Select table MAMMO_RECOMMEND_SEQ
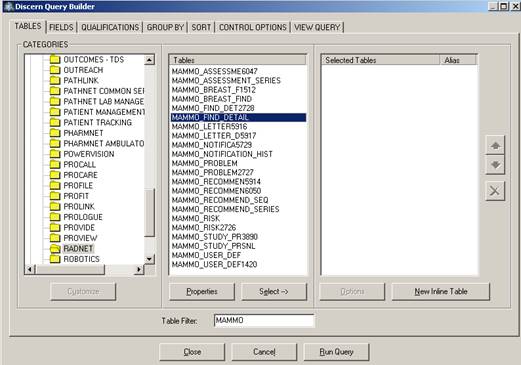Screen dimensions: 521x365 click(x=220, y=200)
